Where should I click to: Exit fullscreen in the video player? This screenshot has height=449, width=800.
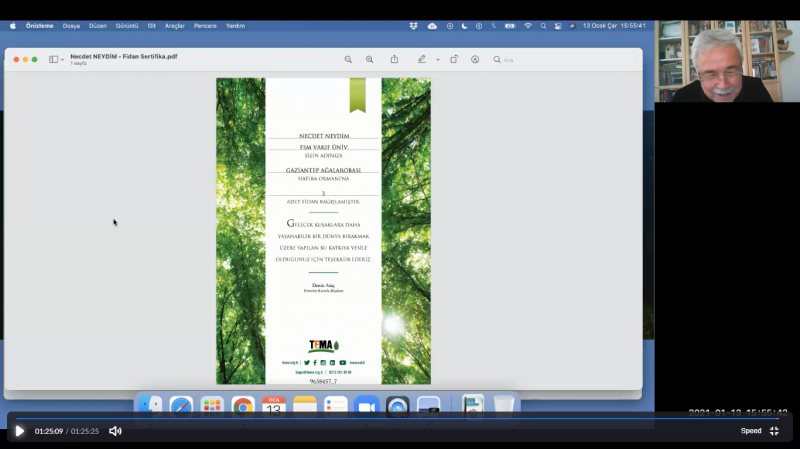[x=774, y=431]
